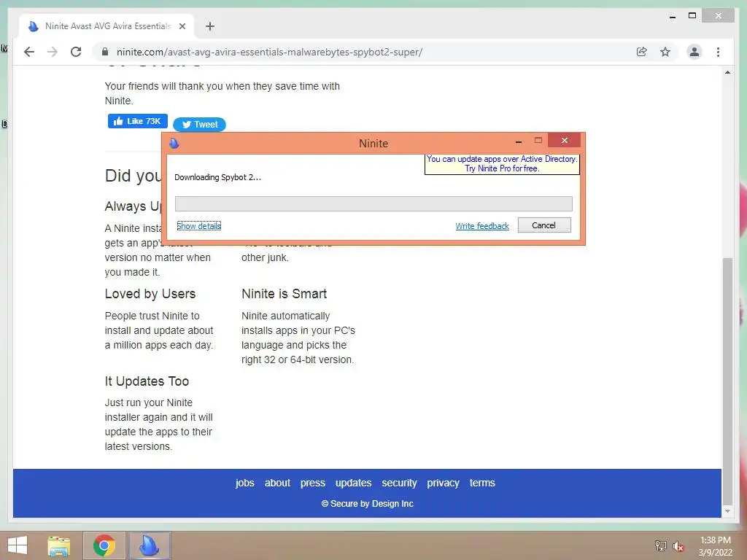Cancel the Ninite installation
This screenshot has width=747, height=560.
[x=544, y=225]
